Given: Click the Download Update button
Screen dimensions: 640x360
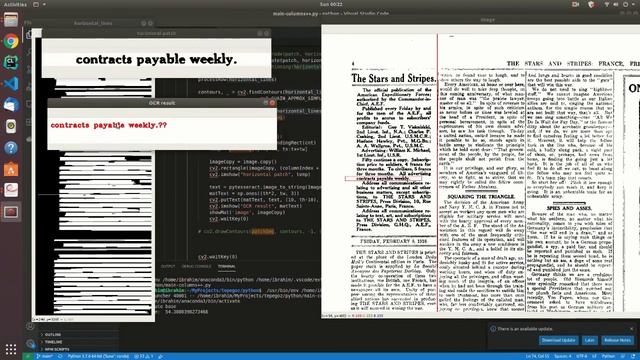Looking at the screenshot, I should (558, 340).
